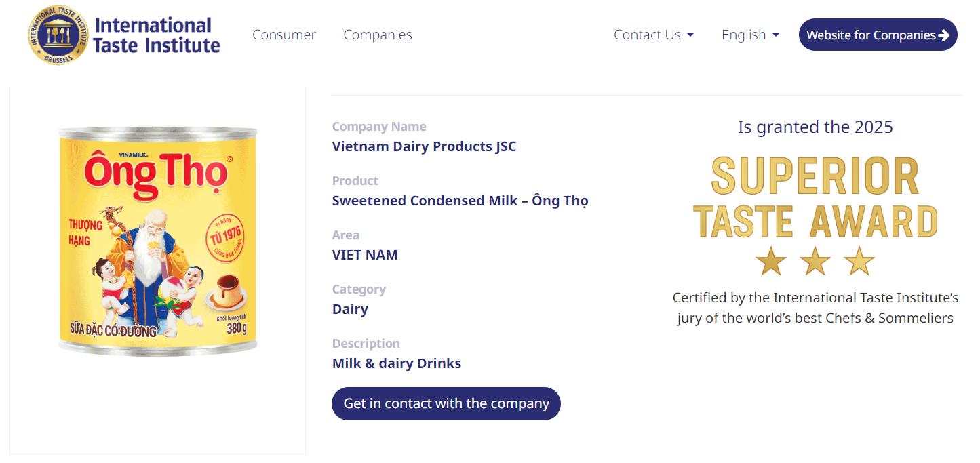
Task: Click the Dairy category value
Action: coord(350,309)
